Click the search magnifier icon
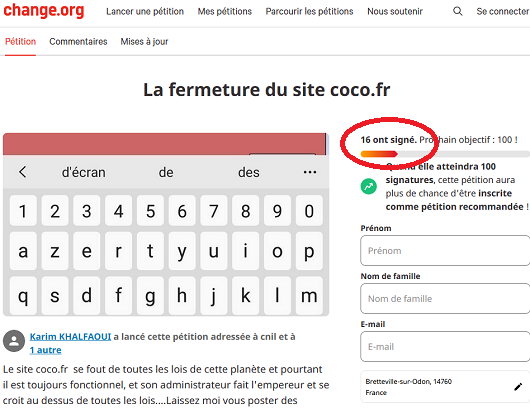 pos(457,11)
